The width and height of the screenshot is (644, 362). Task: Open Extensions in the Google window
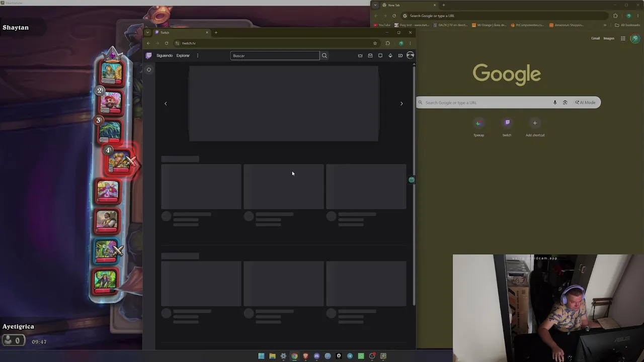click(615, 16)
